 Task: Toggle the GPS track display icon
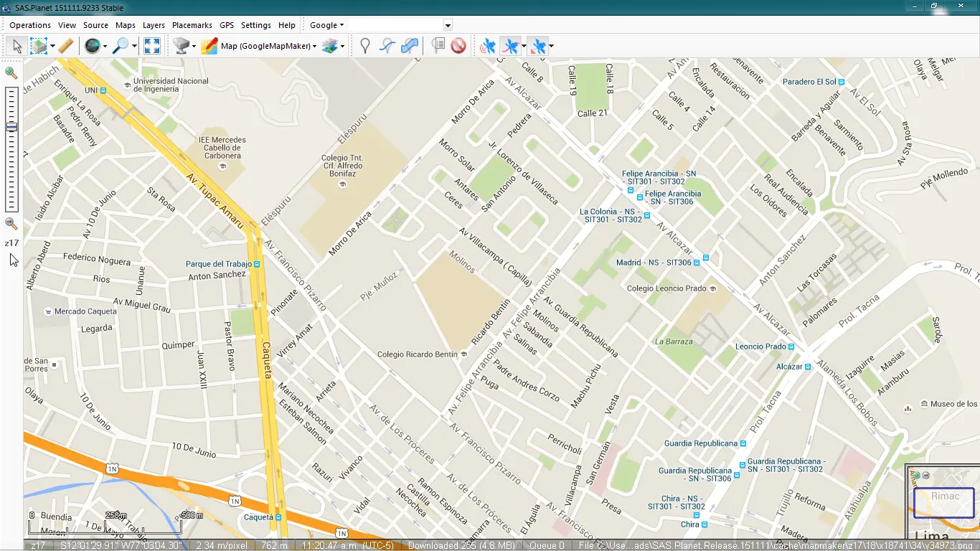coord(511,47)
